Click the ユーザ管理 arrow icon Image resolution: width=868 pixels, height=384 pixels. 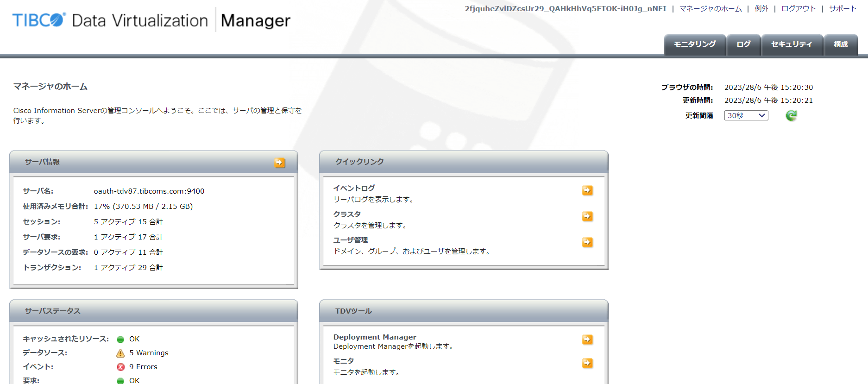pos(587,242)
